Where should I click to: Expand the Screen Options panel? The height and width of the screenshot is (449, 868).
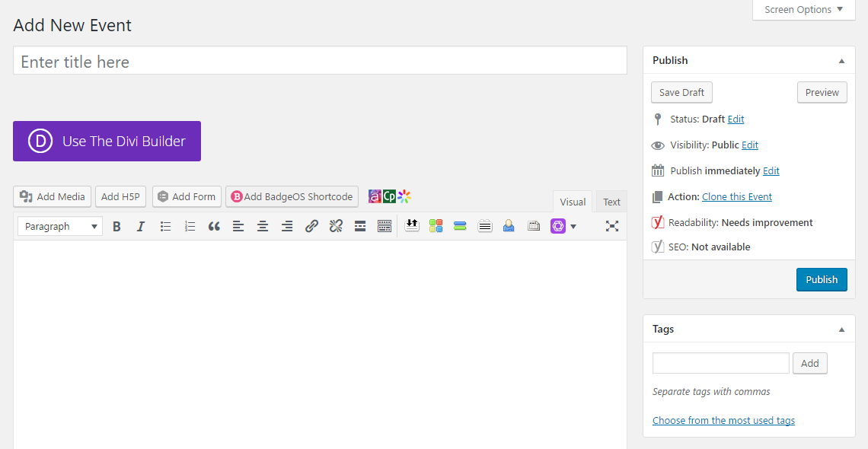coord(804,10)
